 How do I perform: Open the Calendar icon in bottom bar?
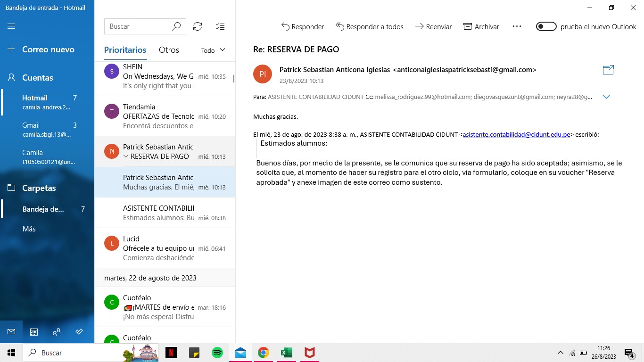(34, 332)
